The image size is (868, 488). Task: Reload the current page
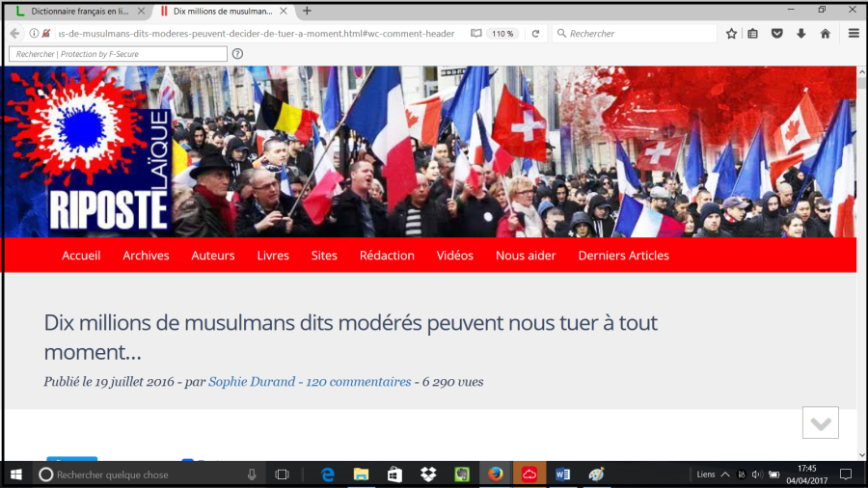click(x=534, y=34)
